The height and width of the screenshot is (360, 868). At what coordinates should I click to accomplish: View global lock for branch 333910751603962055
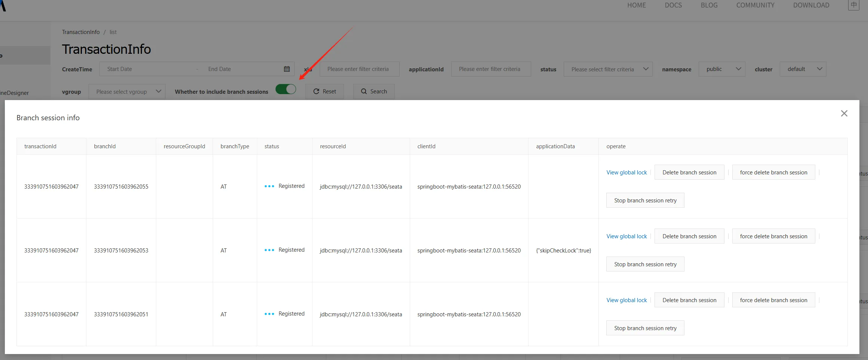pos(627,173)
